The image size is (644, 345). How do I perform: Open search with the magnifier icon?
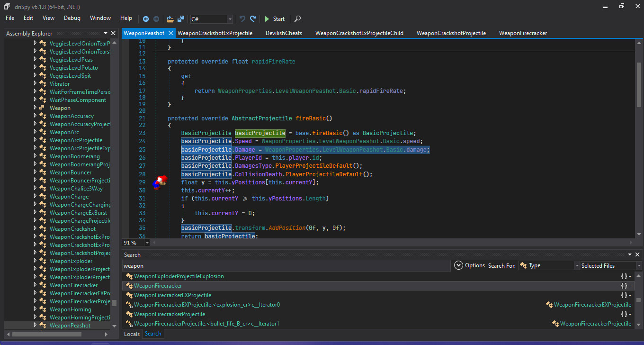point(297,19)
